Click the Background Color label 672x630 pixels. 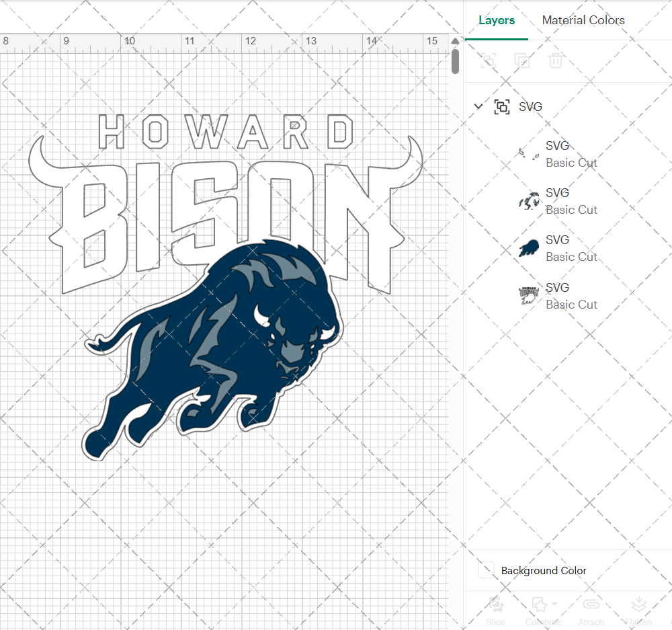point(544,570)
